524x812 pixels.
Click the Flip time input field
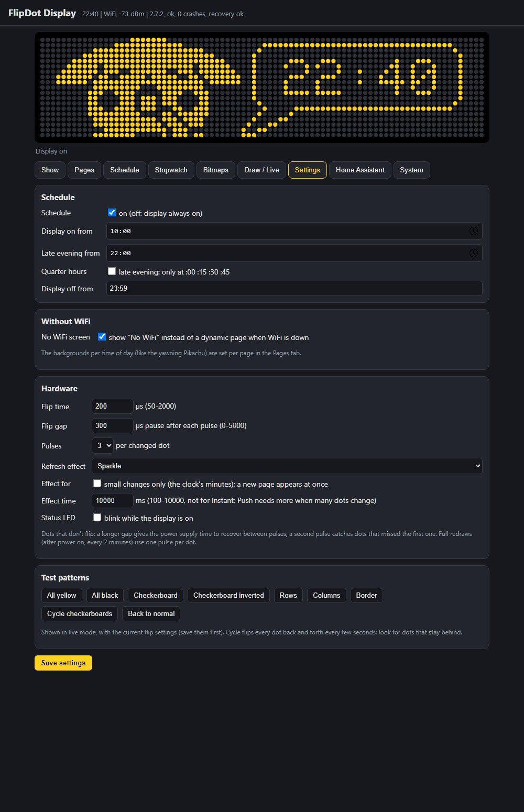[113, 407]
